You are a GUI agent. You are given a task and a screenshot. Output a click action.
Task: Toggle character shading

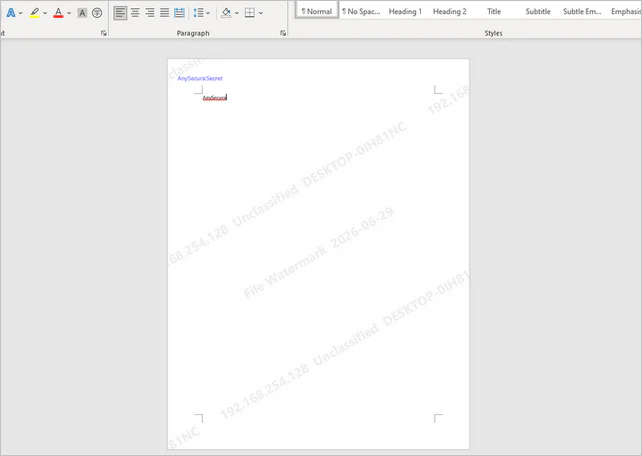pyautogui.click(x=82, y=13)
